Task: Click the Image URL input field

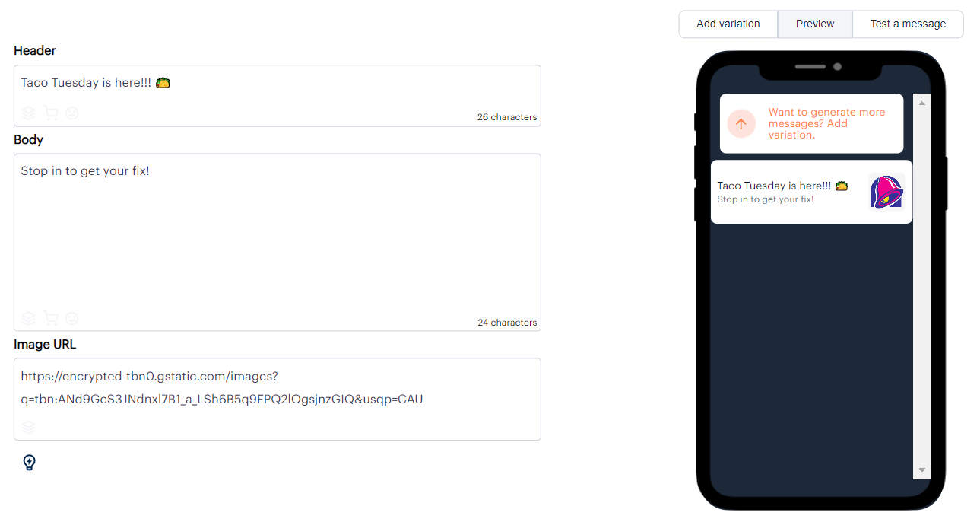Action: [x=278, y=399]
